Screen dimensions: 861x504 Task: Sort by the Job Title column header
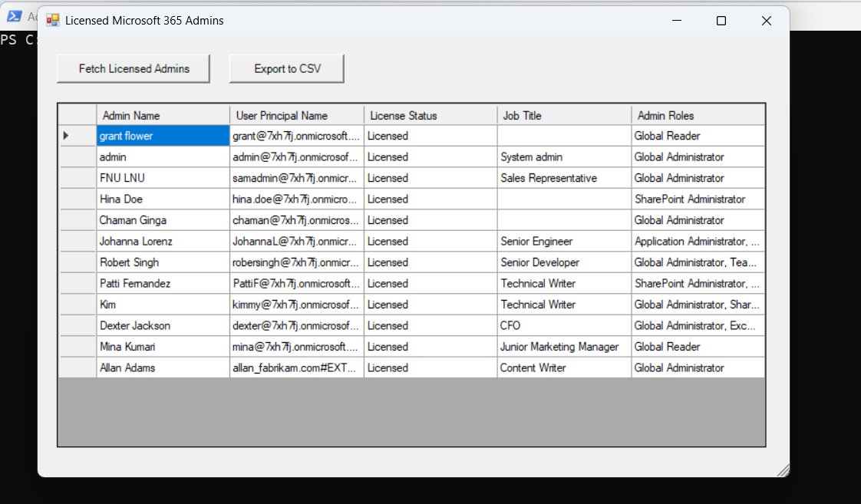[565, 115]
